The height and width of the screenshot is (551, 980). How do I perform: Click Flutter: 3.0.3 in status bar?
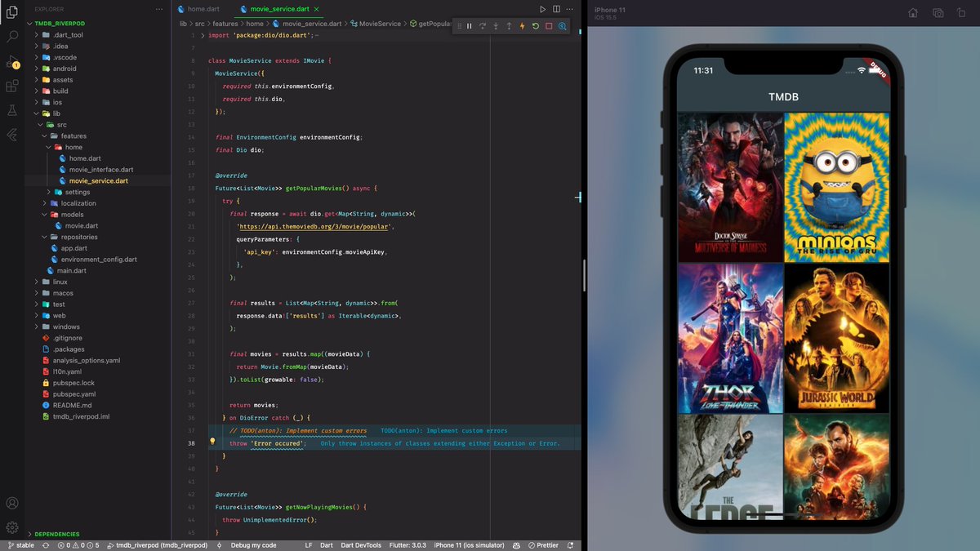pos(408,545)
